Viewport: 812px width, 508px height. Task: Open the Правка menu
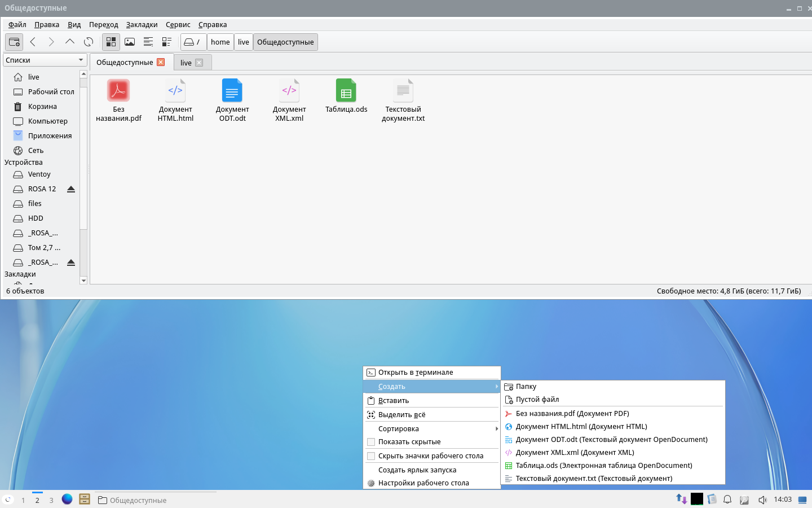click(x=47, y=25)
